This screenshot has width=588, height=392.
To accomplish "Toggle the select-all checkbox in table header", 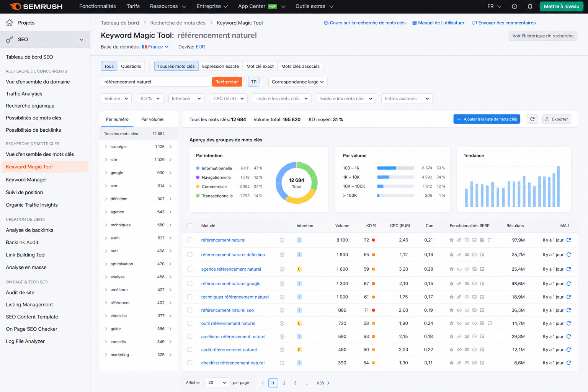I will pos(190,225).
